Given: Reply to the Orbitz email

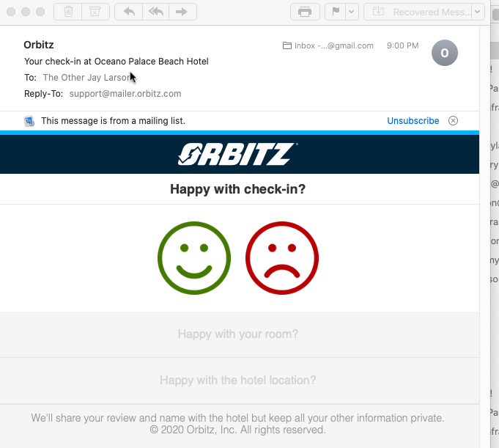Looking at the screenshot, I should tap(129, 12).
